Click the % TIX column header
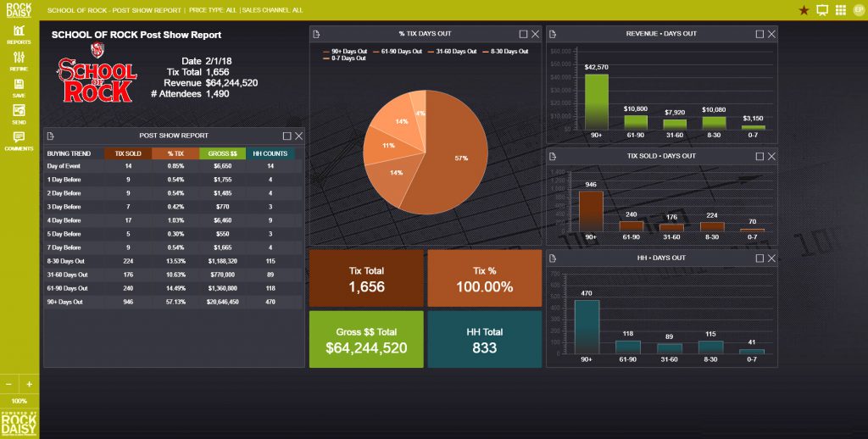Viewport: 868px width, 439px height. point(175,153)
